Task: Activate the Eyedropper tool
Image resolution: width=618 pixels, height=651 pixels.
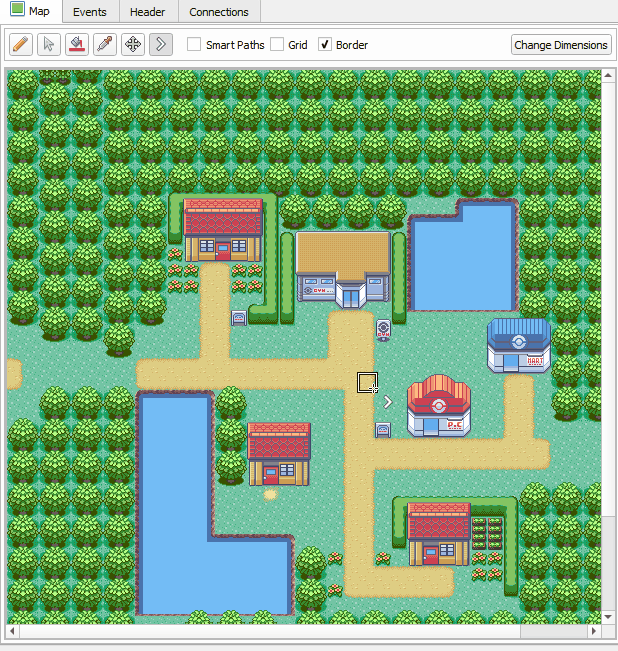Action: click(x=105, y=44)
